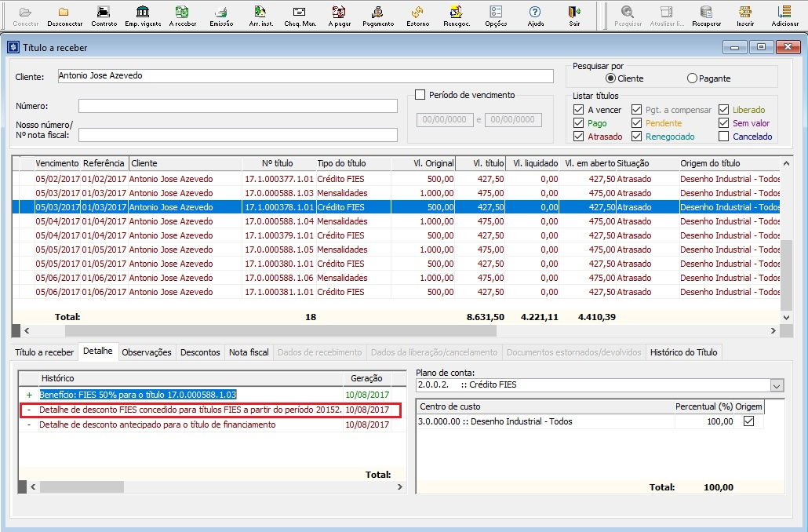
Task: Switch to the Descontos tab
Action: point(200,352)
